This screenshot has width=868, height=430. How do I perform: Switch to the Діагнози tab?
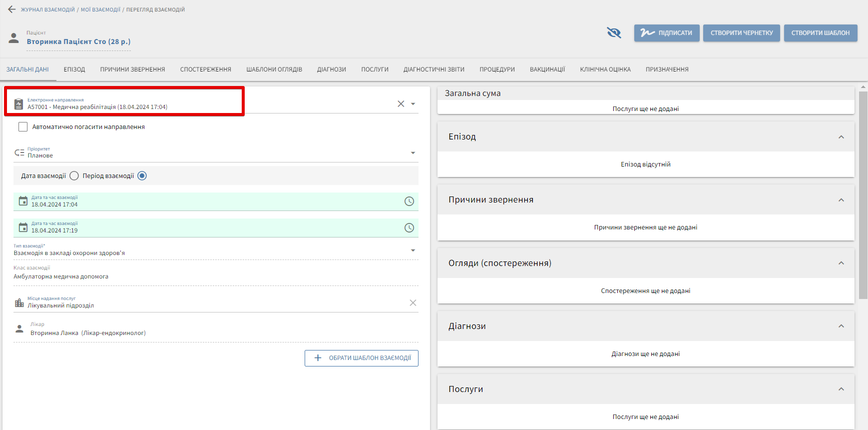tap(331, 69)
